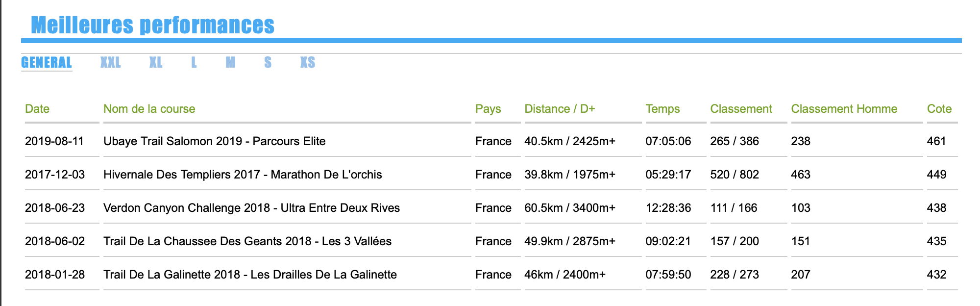Open Trail De La Chaussee Des Geants race
Image resolution: width=980 pixels, height=306 pixels.
[247, 241]
